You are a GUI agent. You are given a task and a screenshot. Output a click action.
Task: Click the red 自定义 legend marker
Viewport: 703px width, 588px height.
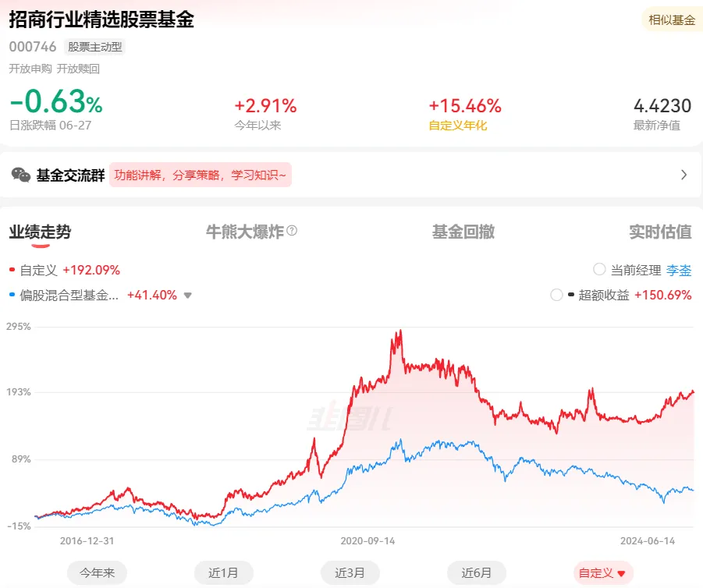tap(12, 270)
